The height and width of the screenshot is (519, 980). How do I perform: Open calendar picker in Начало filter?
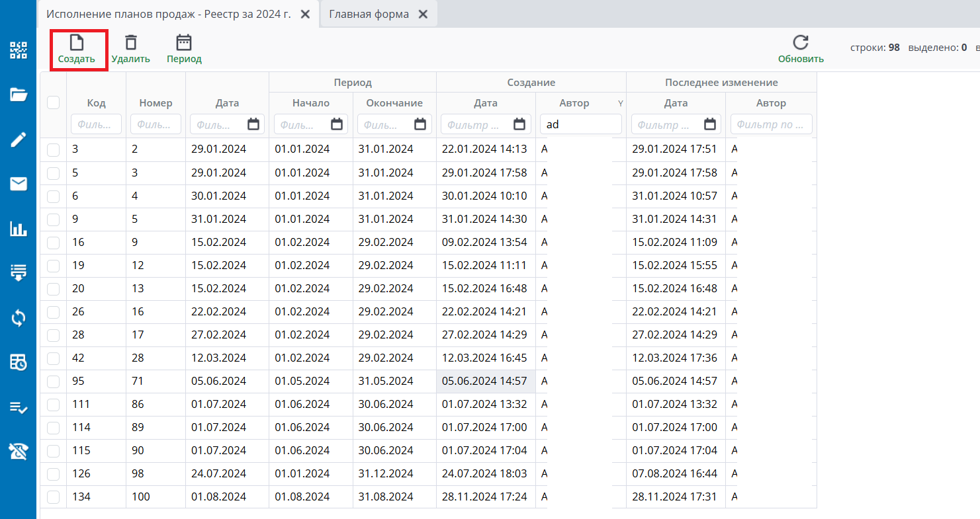pos(337,124)
